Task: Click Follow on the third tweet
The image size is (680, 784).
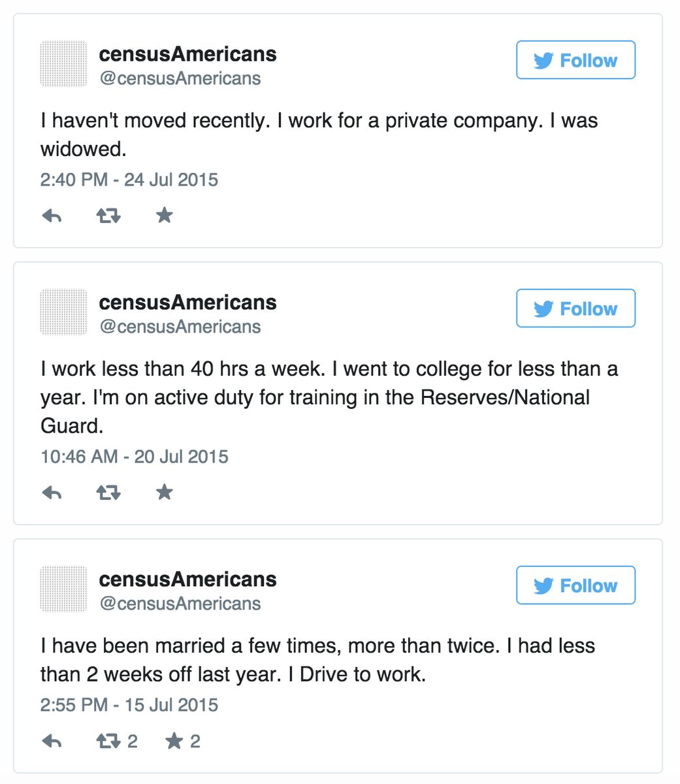Action: click(575, 585)
